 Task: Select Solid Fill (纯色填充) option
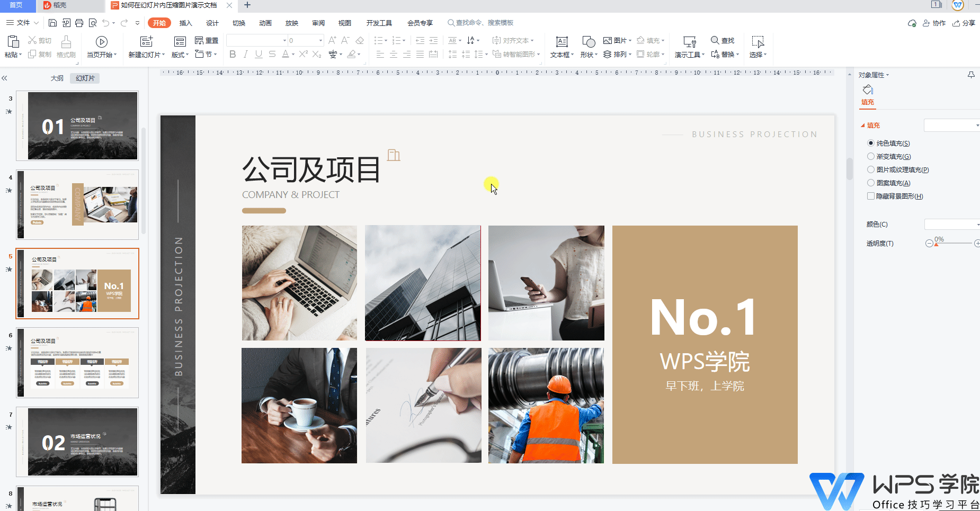[x=871, y=143]
